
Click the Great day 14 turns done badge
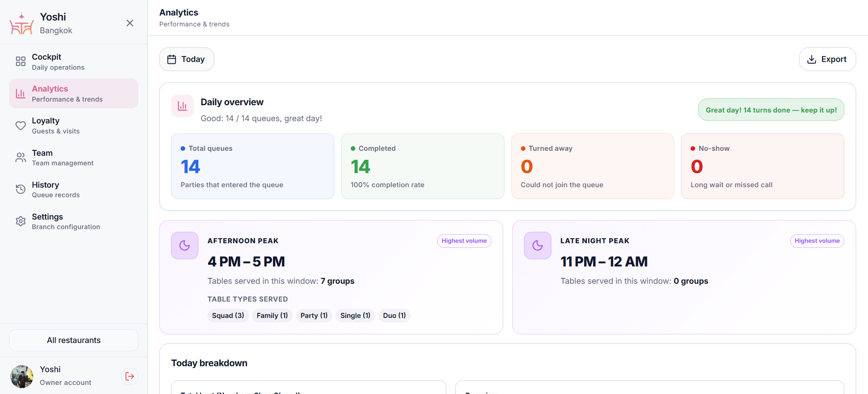(771, 110)
